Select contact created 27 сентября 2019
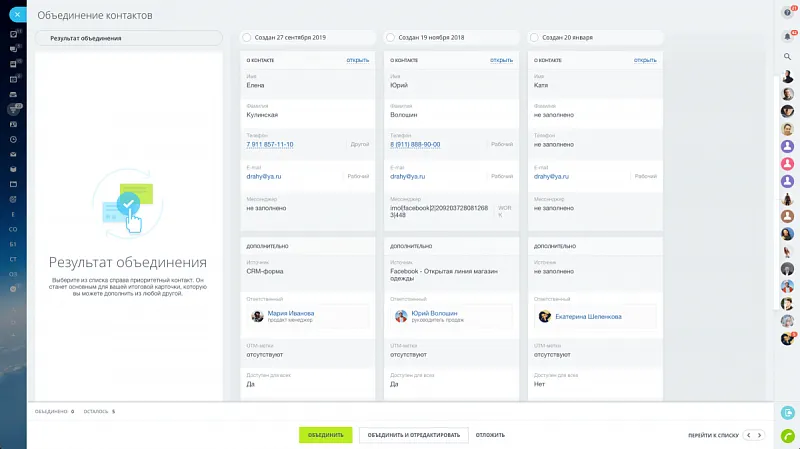Image resolution: width=800 pixels, height=449 pixels. [x=246, y=37]
